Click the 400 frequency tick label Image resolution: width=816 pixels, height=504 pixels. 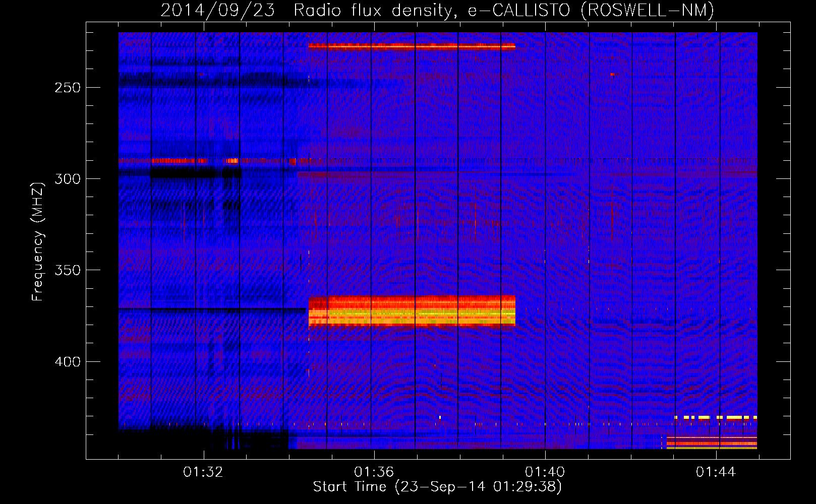68,362
